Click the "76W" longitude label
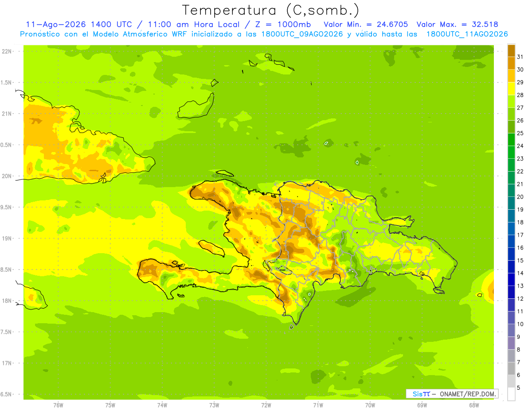This screenshot has width=532, height=411. pyautogui.click(x=58, y=405)
